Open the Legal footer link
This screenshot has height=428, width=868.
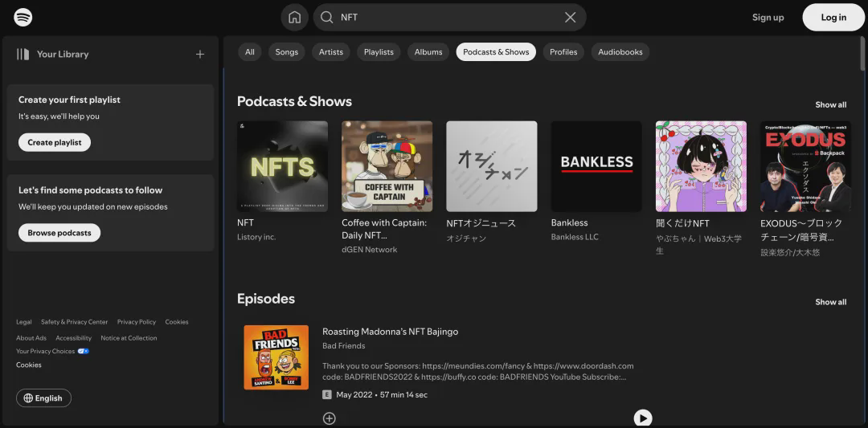tap(24, 322)
